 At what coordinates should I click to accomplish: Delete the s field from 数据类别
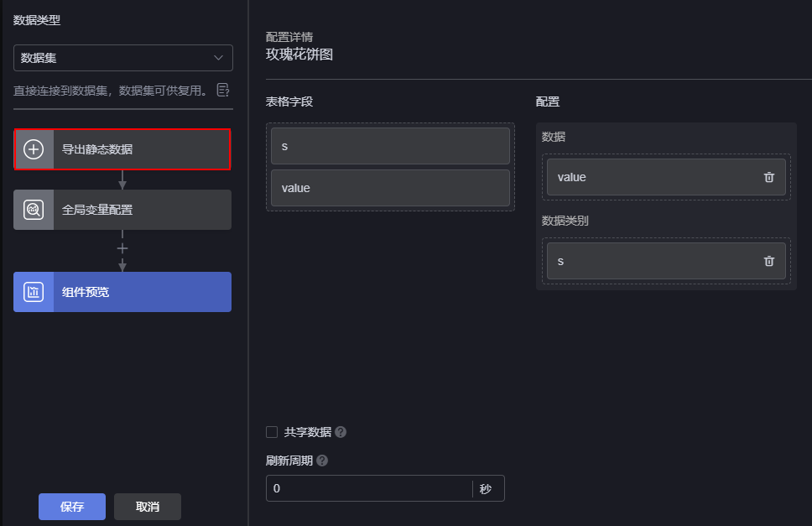tap(769, 261)
